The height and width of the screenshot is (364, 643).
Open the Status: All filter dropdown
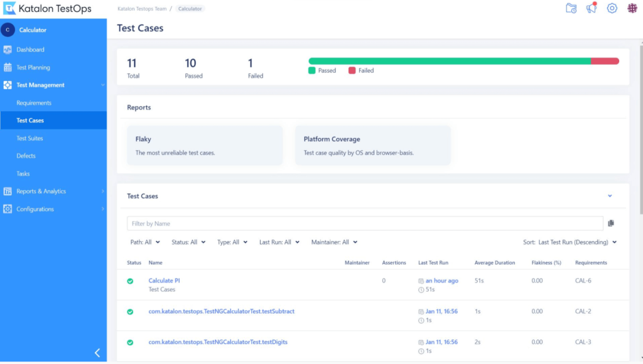pyautogui.click(x=188, y=242)
